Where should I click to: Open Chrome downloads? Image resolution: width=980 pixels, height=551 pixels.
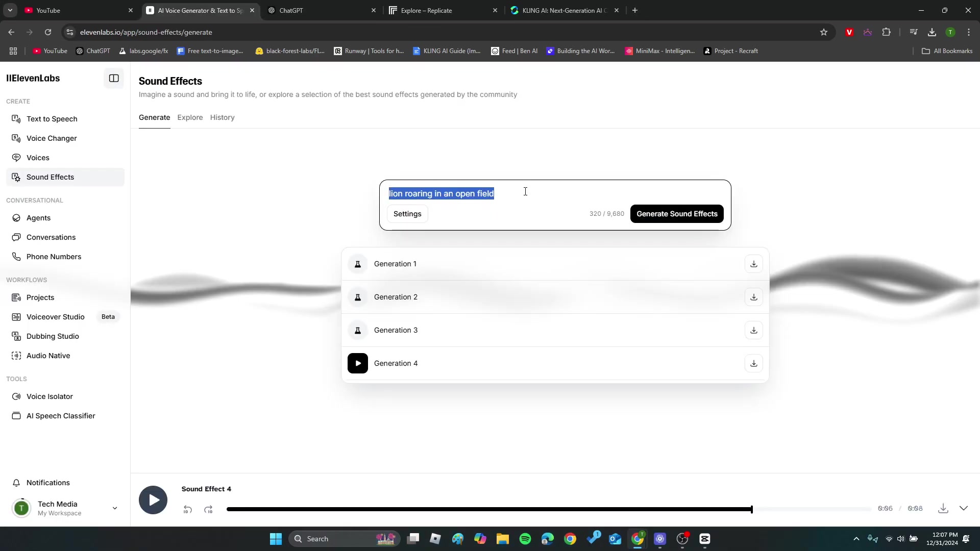(x=932, y=32)
